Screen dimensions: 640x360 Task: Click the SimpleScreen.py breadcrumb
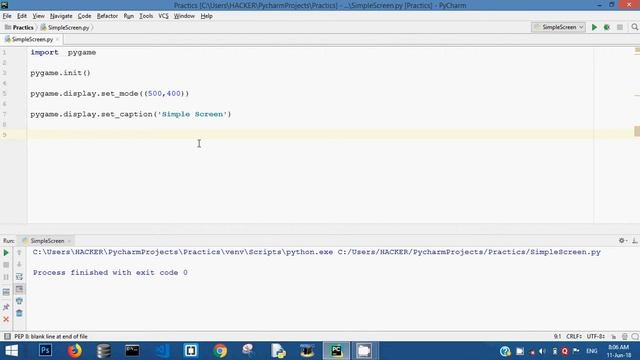coord(65,27)
